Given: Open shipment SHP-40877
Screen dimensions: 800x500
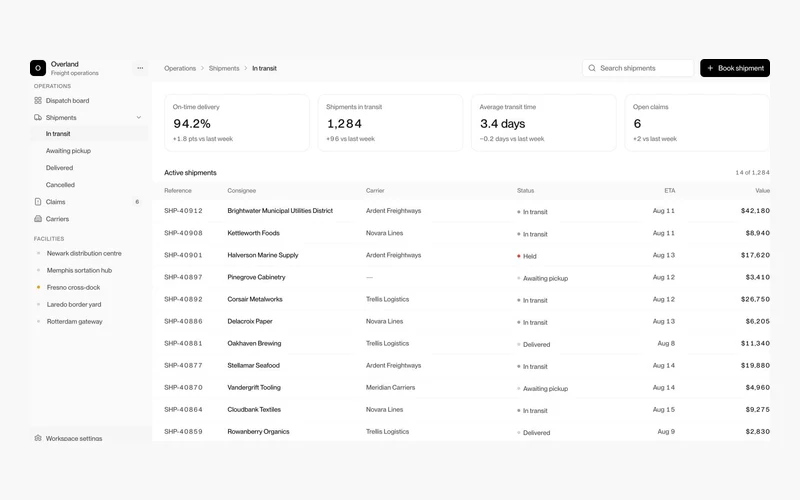Looking at the screenshot, I should [183, 365].
